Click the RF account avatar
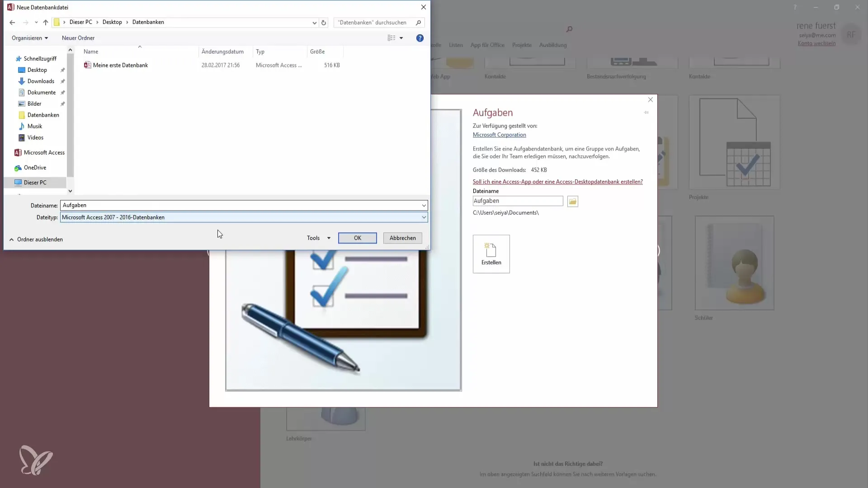This screenshot has height=488, width=868. [851, 35]
